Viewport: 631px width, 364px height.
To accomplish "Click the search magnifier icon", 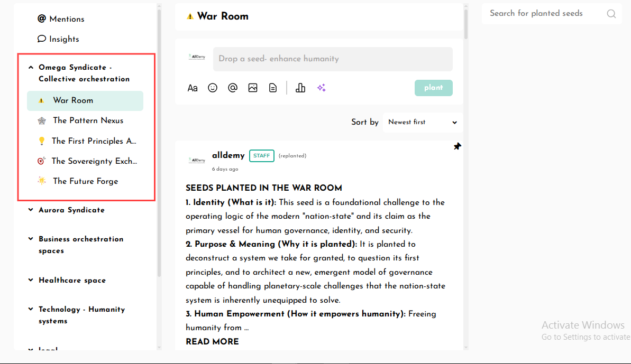I will [611, 14].
